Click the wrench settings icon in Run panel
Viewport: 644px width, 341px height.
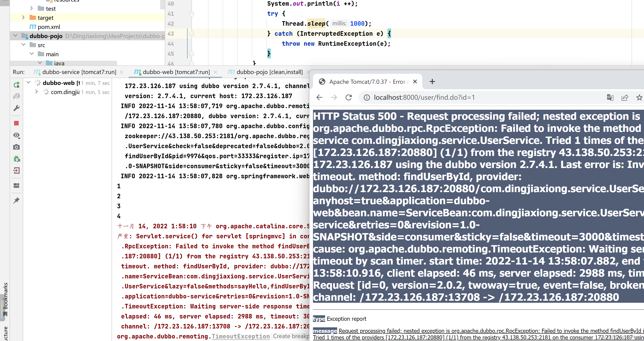pyautogui.click(x=16, y=108)
